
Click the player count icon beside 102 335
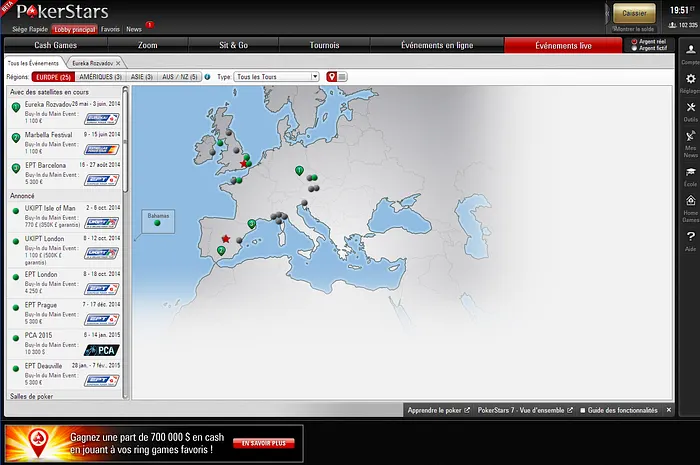(672, 25)
